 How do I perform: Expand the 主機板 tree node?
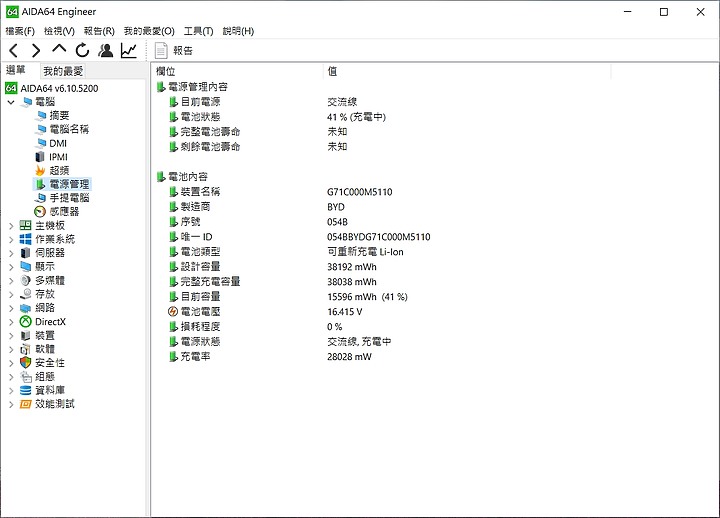(11, 225)
